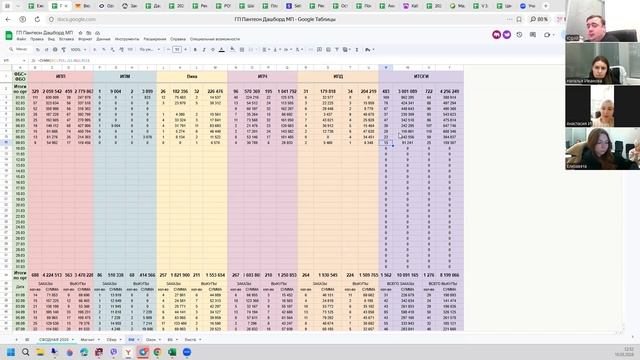Open the 100% zoom dropdown
This screenshot has width=640, height=360.
point(78,49)
